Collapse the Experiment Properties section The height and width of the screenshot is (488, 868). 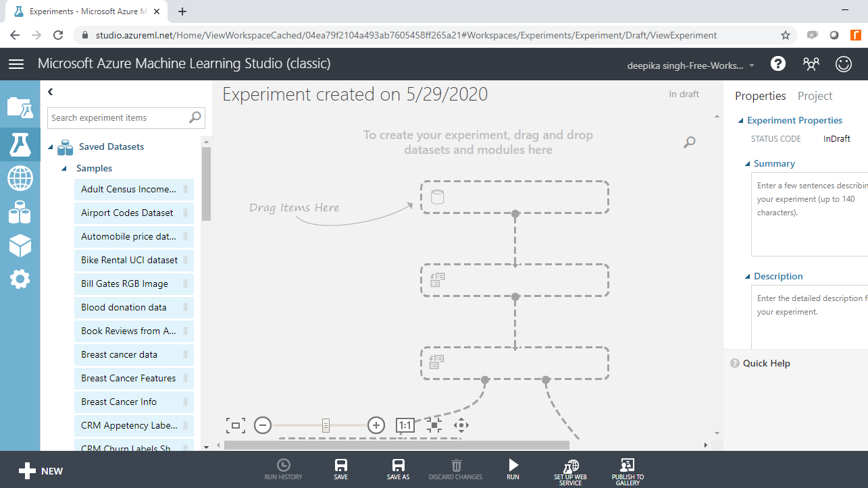point(740,121)
